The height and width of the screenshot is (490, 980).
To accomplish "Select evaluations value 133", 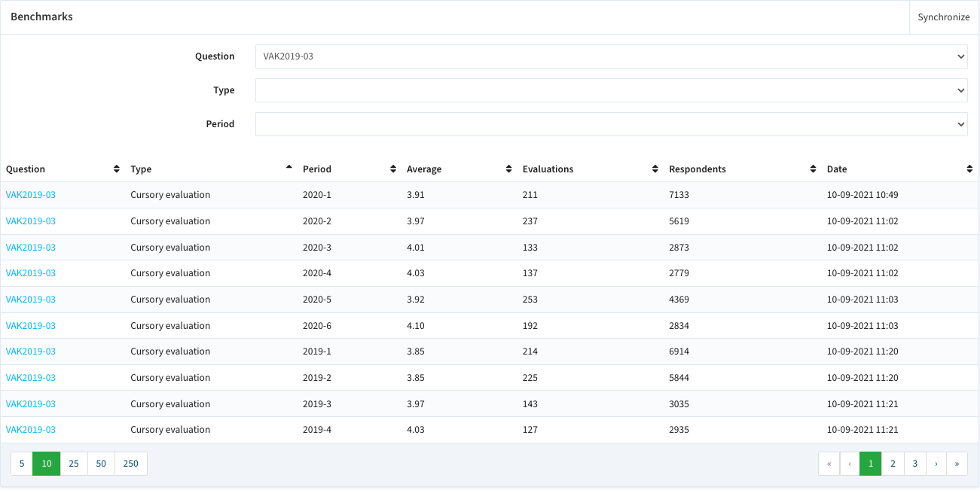I will point(530,248).
